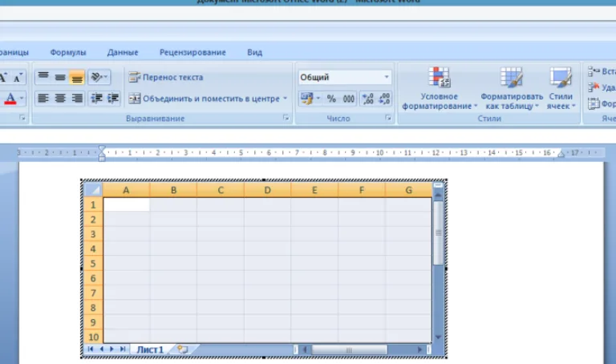Screen dimensions: 616x364
Task: Apply the accounting currency number format
Action: (306, 99)
